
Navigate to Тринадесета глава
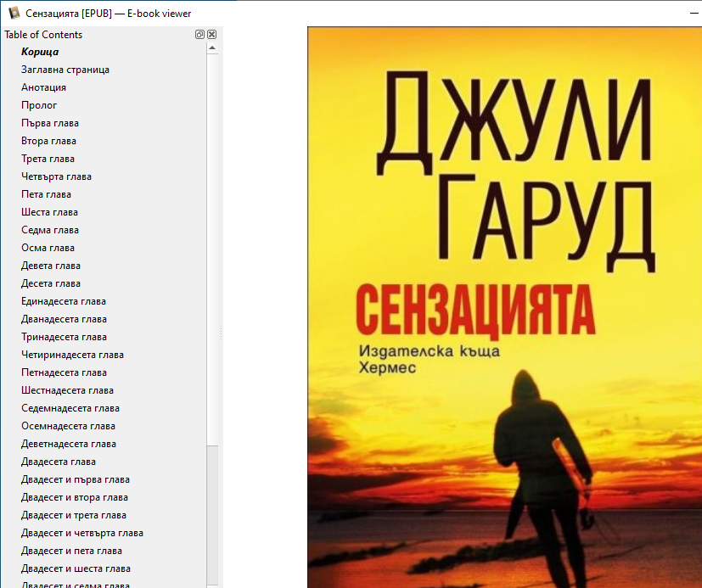64,337
